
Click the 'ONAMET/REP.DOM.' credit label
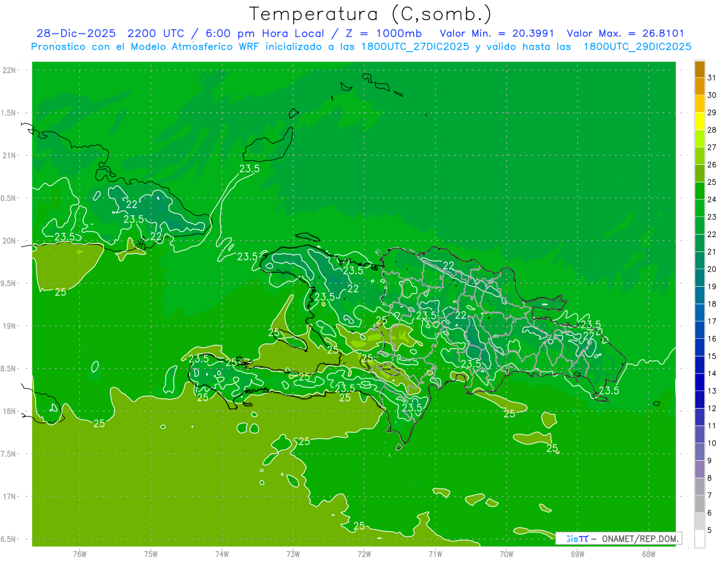tap(639, 538)
